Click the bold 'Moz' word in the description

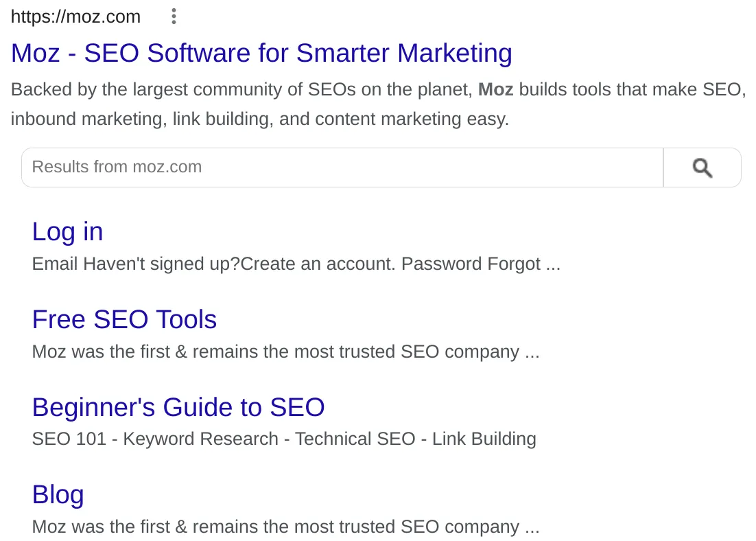click(495, 89)
